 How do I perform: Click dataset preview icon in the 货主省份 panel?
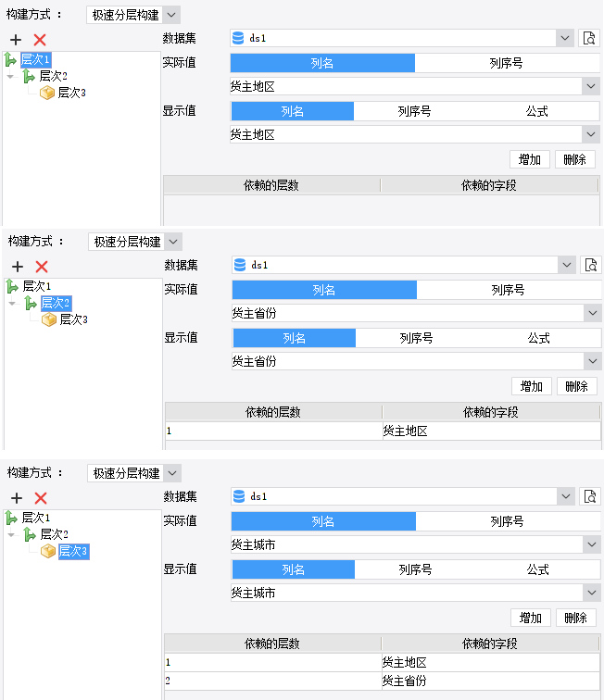tap(590, 265)
